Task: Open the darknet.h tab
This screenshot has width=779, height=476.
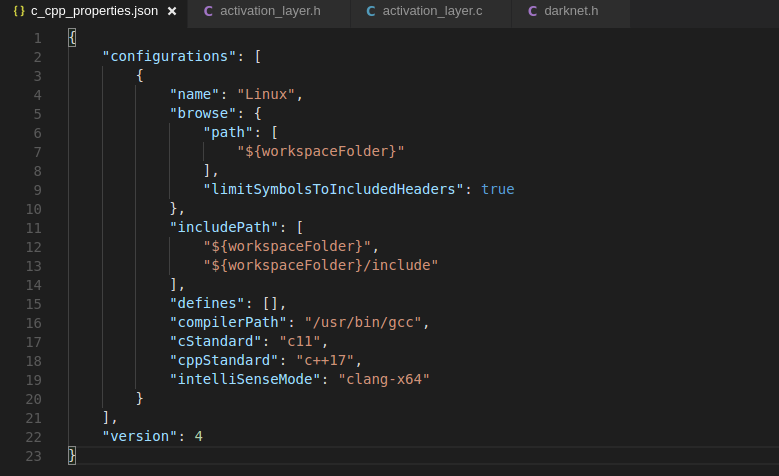Action: tap(571, 11)
